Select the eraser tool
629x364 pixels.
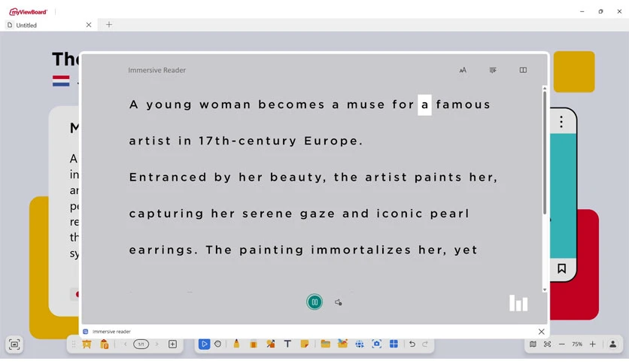click(x=253, y=344)
